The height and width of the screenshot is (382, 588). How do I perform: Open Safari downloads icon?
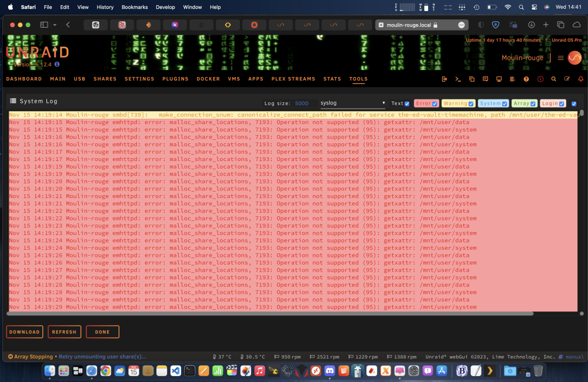pyautogui.click(x=532, y=25)
